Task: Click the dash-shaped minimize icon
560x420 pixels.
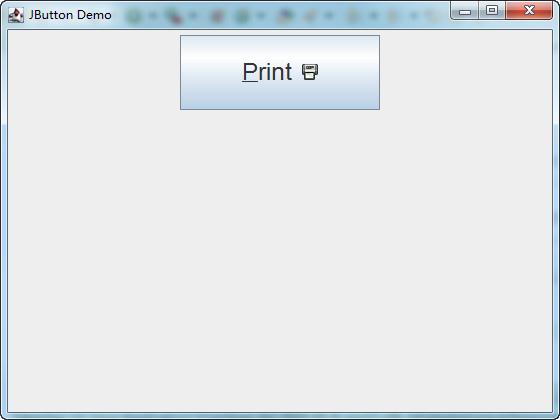Action: pyautogui.click(x=465, y=12)
